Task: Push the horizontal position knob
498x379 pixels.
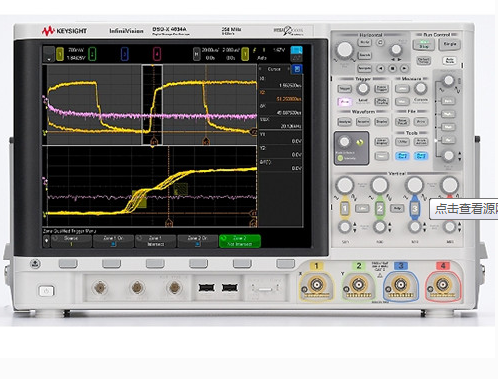Action: (396, 50)
